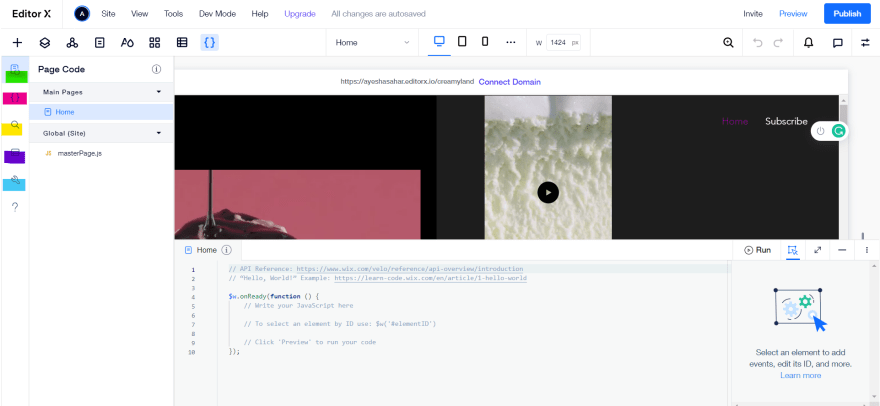Open the developer tools wrench sidebar icon
Viewport: 880px width, 406px height.
click(x=15, y=181)
